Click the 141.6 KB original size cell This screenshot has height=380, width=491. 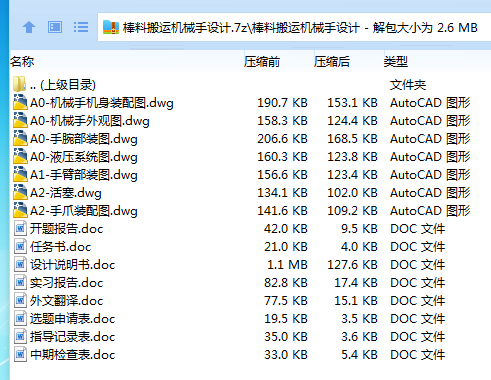point(282,211)
